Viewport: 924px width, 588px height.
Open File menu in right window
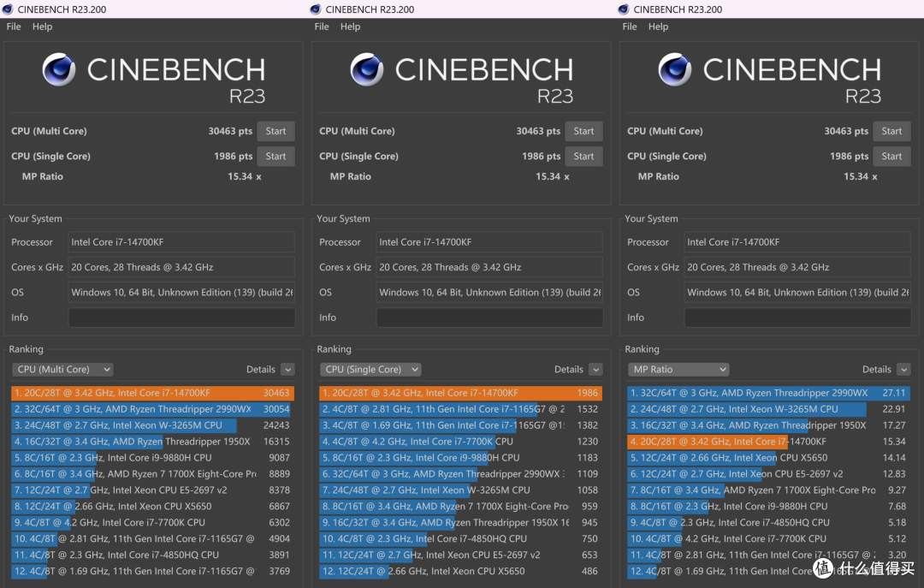click(630, 27)
